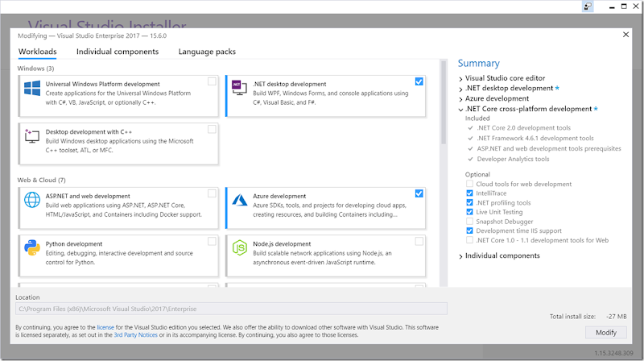Switch to Individual components tab

click(x=118, y=52)
